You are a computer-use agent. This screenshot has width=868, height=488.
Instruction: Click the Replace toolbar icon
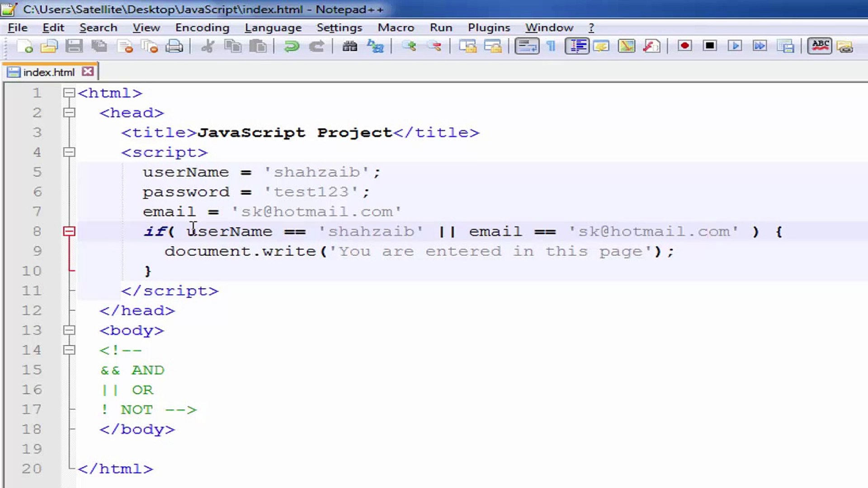[375, 46]
